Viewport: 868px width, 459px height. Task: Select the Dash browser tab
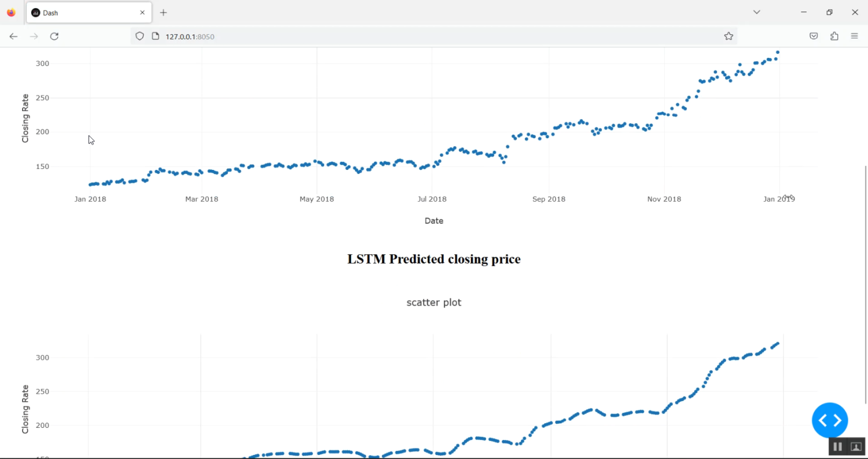81,13
